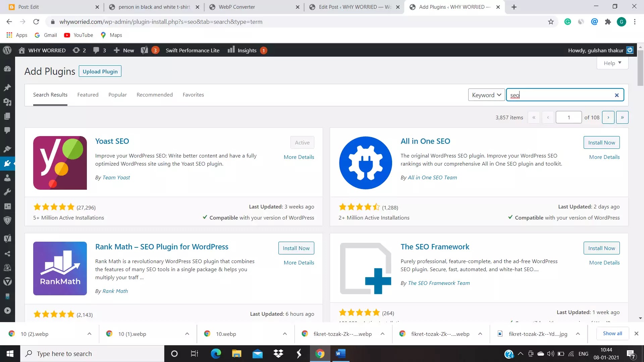Expand options for 10 (1).webp download
This screenshot has height=362, width=644.
187,334
